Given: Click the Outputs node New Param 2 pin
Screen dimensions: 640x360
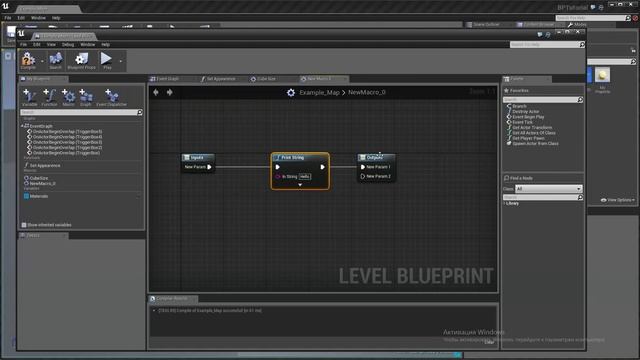Looking at the screenshot, I should (x=362, y=176).
